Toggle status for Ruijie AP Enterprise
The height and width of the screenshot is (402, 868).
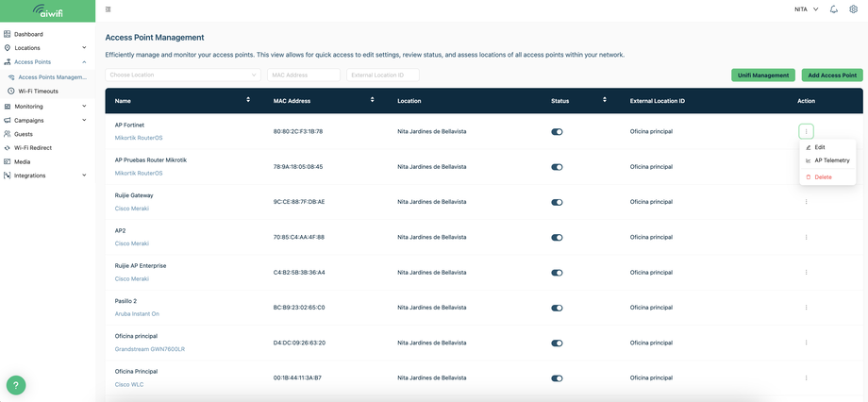pyautogui.click(x=557, y=273)
